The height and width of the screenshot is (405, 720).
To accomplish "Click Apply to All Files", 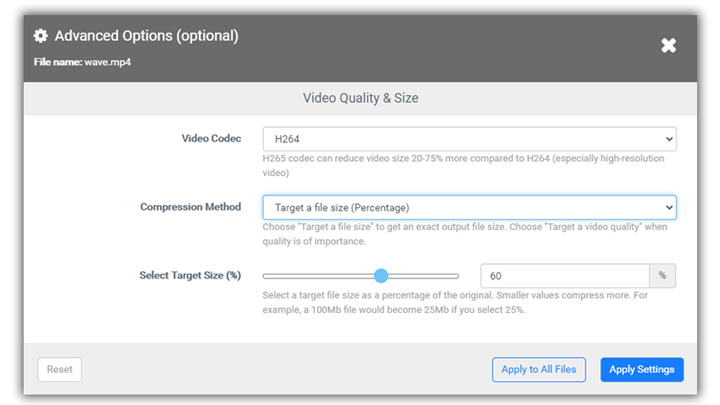I will tap(538, 369).
